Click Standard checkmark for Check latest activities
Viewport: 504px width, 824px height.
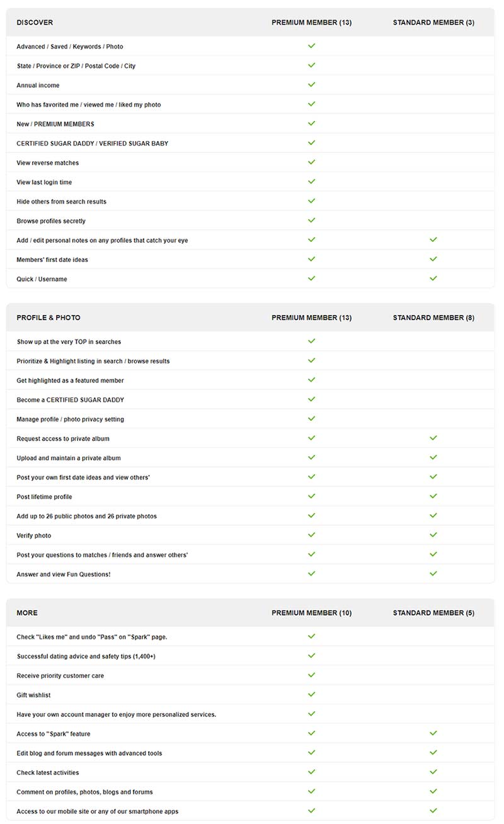433,772
